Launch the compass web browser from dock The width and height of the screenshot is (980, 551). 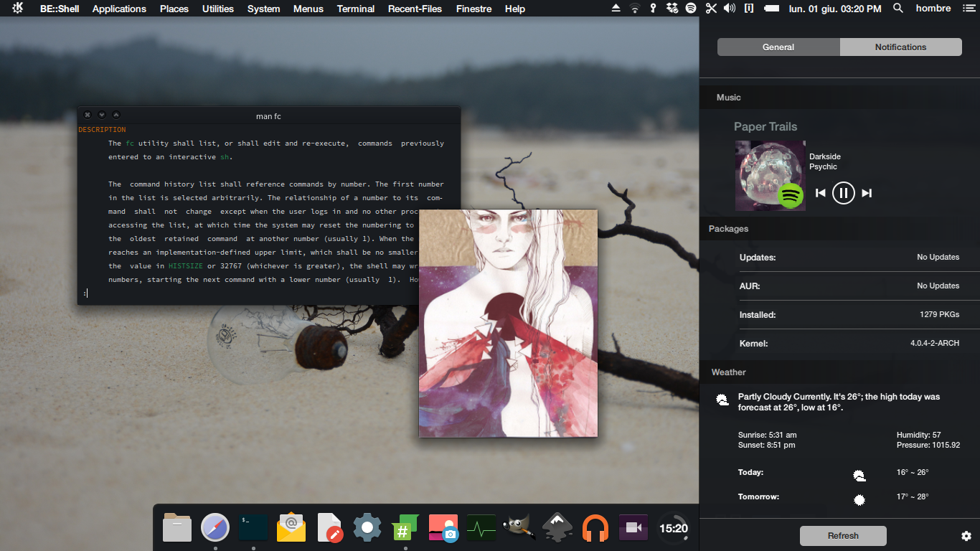(215, 527)
